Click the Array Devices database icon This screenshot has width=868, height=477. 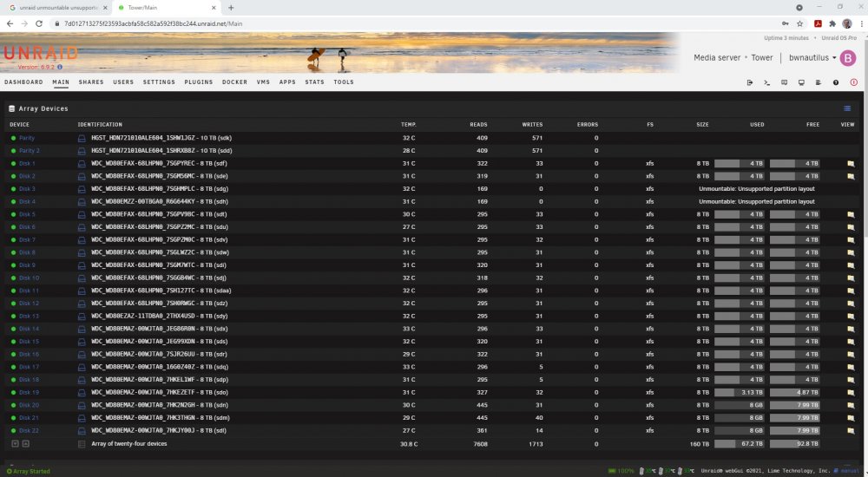click(11, 108)
